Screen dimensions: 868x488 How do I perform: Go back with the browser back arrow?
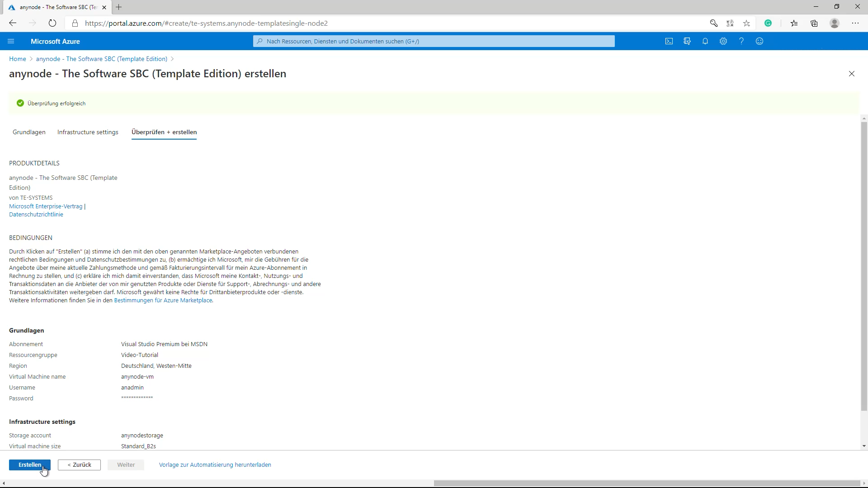click(13, 23)
